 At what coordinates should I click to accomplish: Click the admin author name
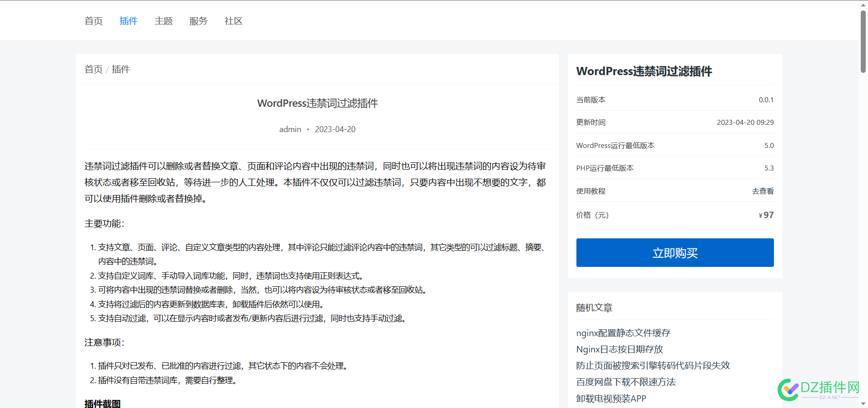(x=290, y=129)
